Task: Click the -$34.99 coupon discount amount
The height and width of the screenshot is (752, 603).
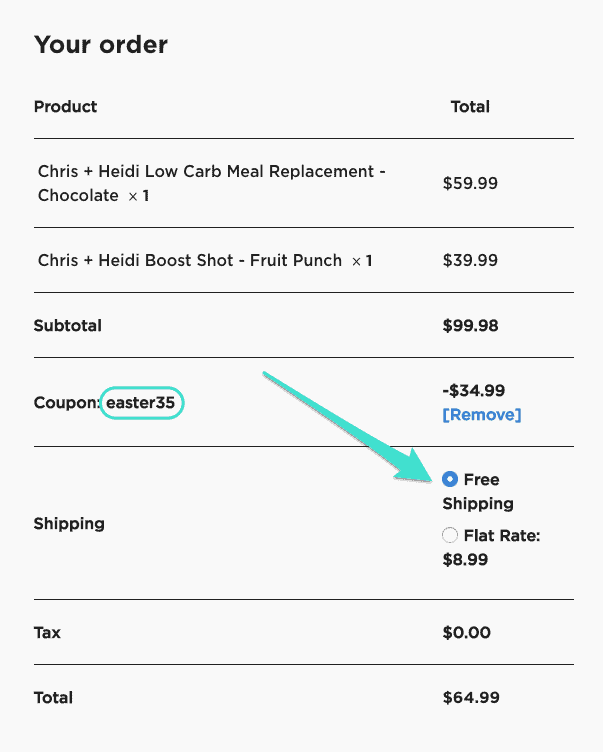Action: coord(474,390)
